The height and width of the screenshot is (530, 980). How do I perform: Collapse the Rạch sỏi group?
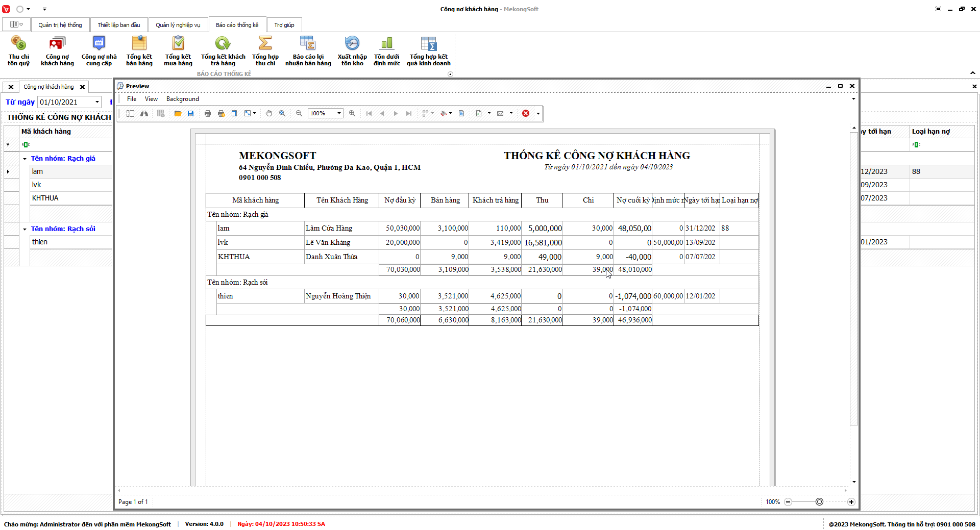click(x=24, y=229)
